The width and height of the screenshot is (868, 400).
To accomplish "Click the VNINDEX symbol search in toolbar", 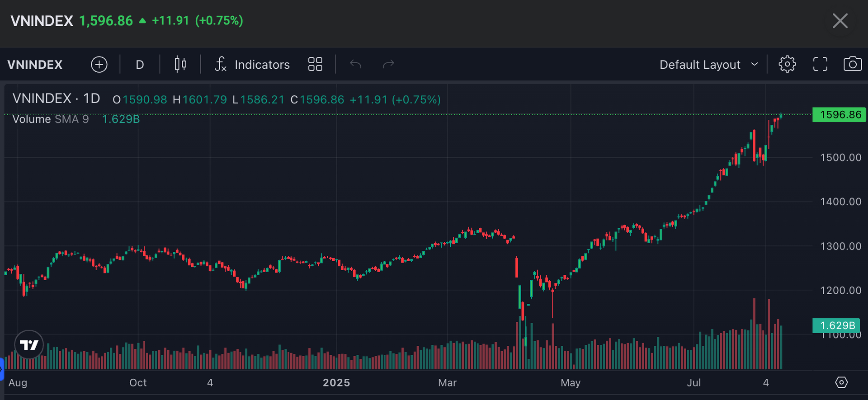I will (x=35, y=65).
